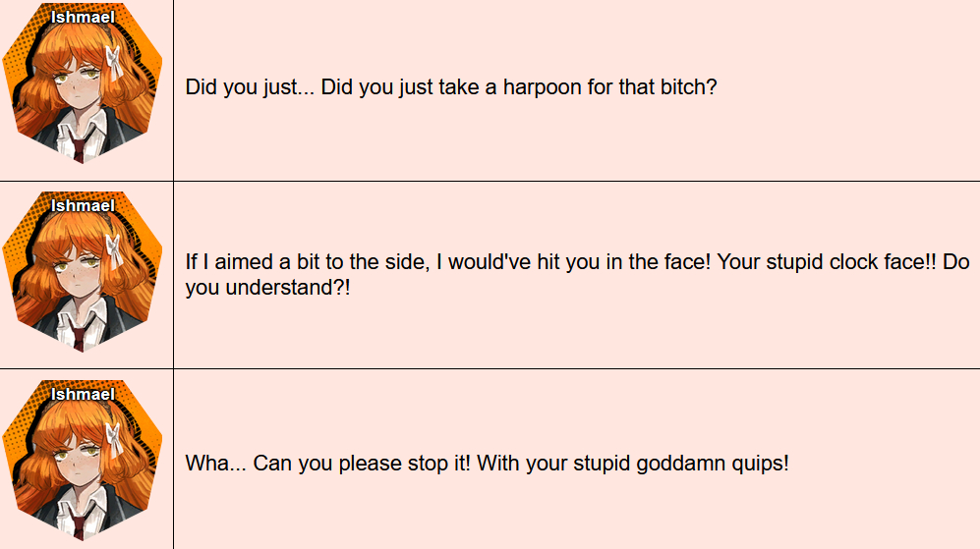Click the red necktie on the top portrait
Image resolution: width=980 pixels, height=549 pixels.
tap(79, 148)
